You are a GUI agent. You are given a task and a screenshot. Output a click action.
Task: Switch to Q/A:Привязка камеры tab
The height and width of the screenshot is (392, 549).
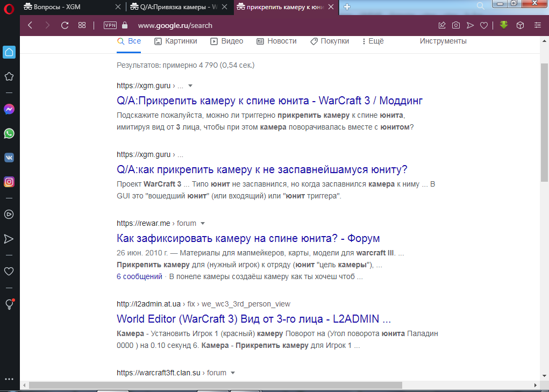174,6
